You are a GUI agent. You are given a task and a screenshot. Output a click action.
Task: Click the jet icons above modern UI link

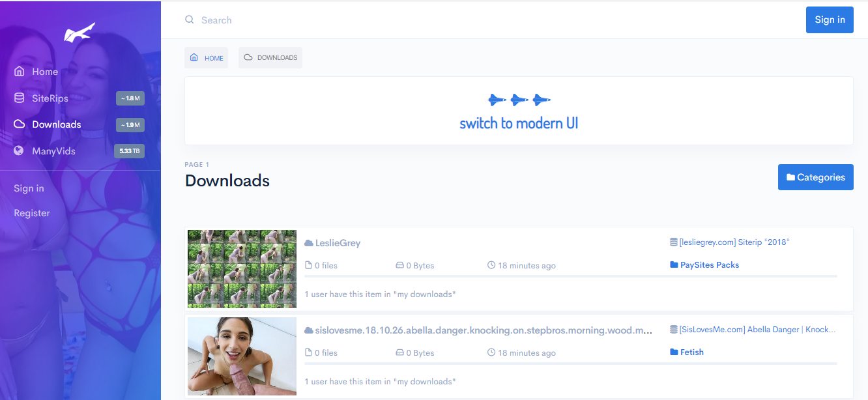(519, 100)
